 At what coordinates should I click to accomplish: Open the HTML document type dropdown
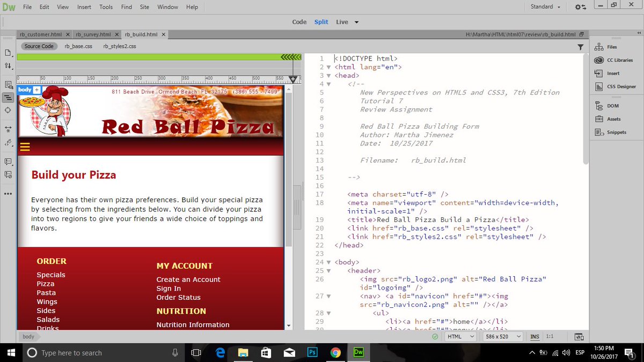coord(460,336)
